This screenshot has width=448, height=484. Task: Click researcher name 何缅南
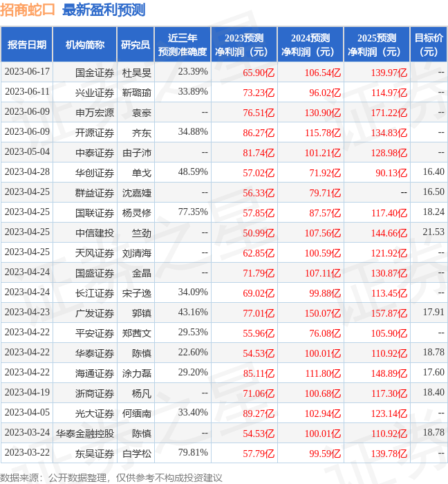pos(137,414)
